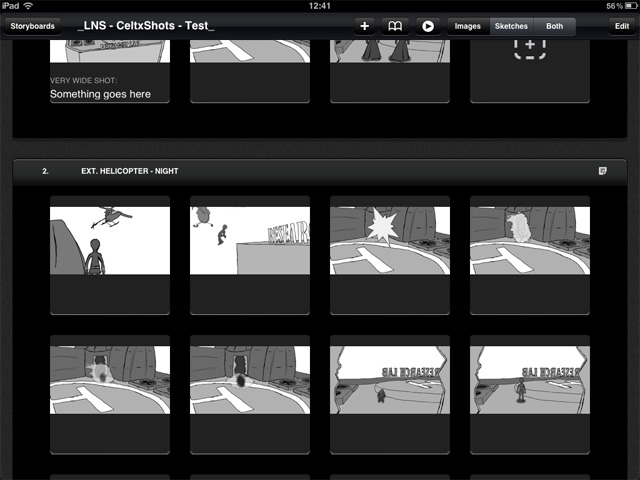Open the VERY WIDE SHOT building sketch

coord(110,51)
